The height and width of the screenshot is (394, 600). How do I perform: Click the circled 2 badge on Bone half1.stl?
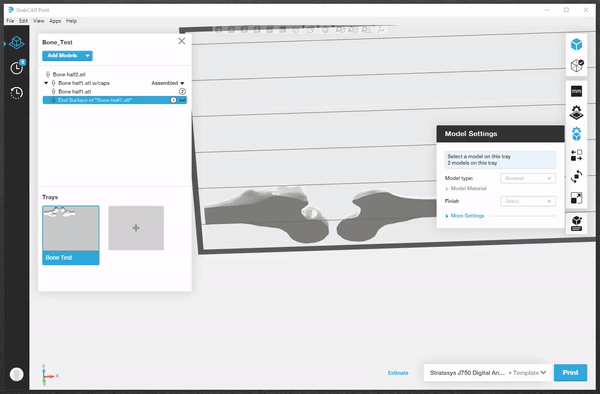coord(183,91)
